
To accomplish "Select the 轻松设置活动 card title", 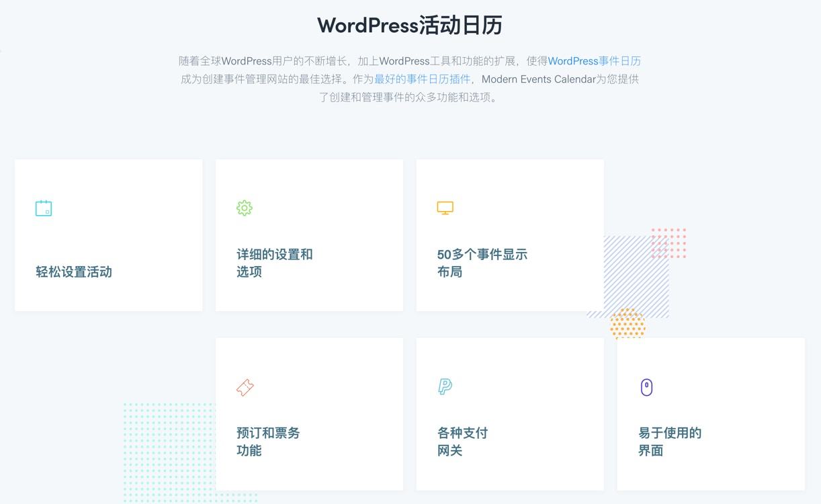I will (x=74, y=272).
